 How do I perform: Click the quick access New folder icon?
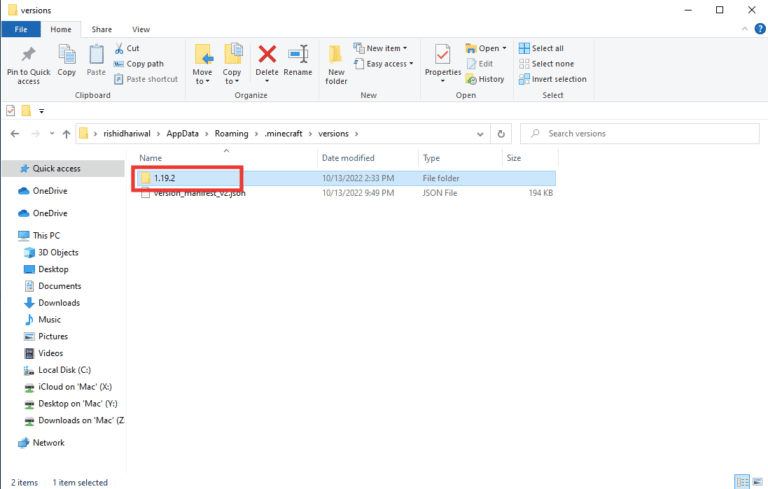tap(26, 111)
